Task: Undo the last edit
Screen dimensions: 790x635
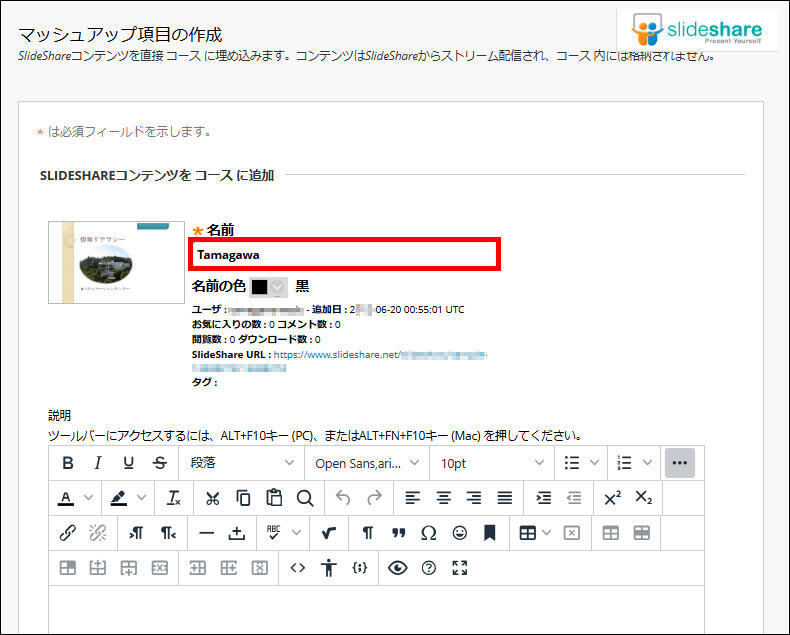Action: [x=343, y=498]
